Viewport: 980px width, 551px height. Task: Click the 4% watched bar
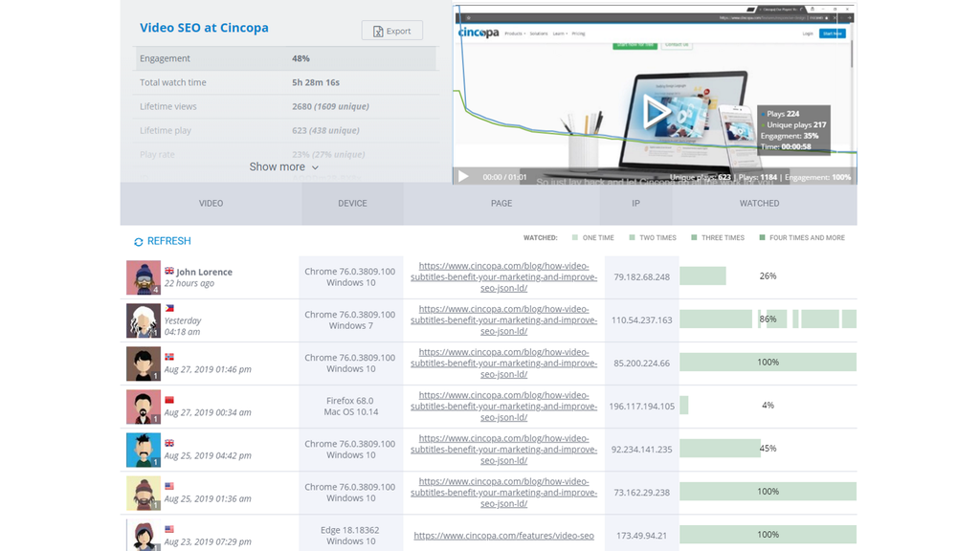click(683, 405)
